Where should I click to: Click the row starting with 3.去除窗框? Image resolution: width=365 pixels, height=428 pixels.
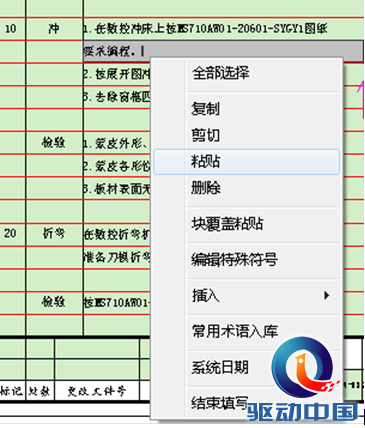117,97
